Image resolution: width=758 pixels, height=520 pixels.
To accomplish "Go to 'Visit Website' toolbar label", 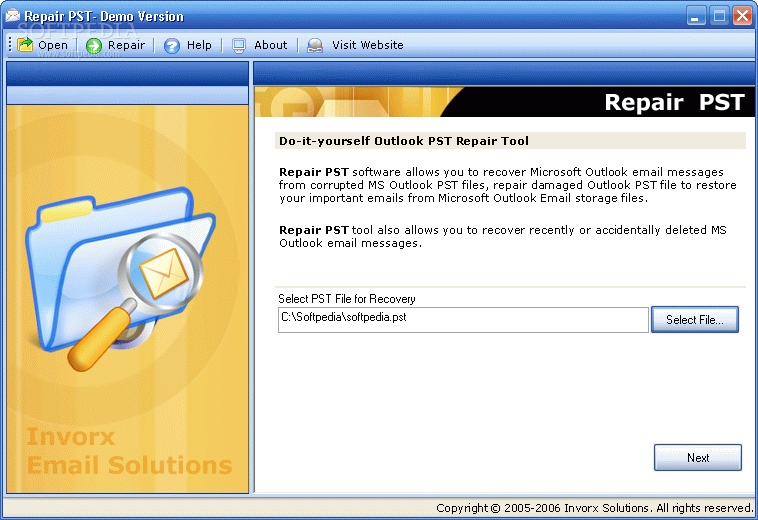I will click(367, 45).
